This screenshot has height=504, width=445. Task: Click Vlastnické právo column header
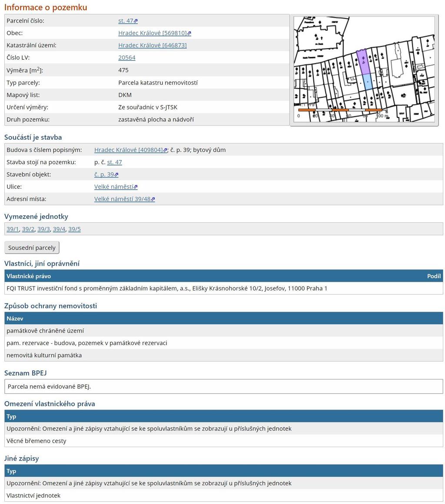[x=29, y=276]
